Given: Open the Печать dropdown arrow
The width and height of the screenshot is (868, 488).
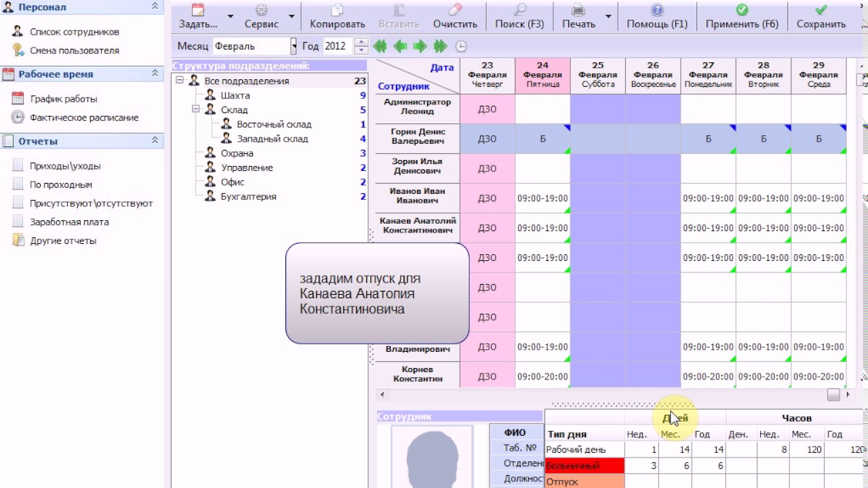Looking at the screenshot, I should (608, 16).
